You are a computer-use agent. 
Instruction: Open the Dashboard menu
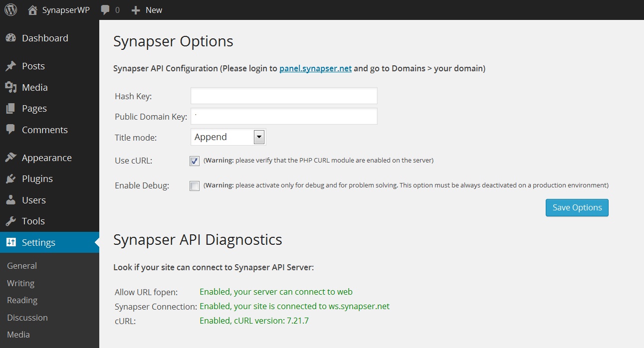(x=45, y=38)
